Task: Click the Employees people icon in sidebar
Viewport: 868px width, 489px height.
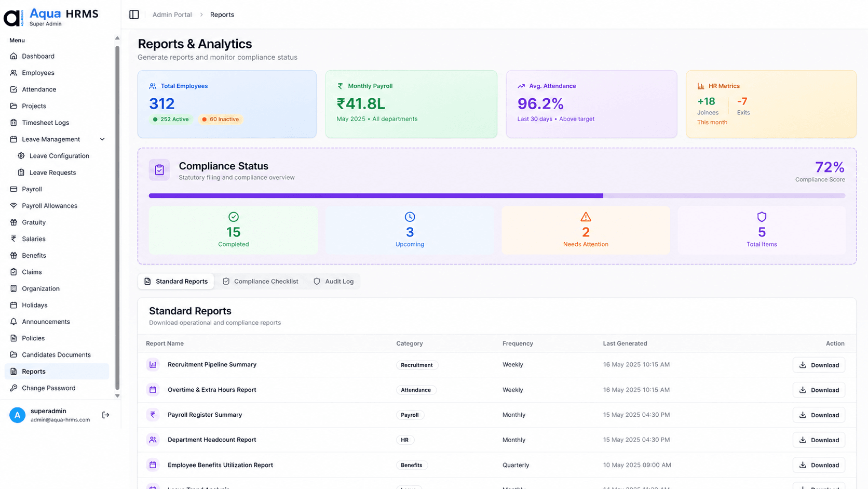Action: (13, 73)
